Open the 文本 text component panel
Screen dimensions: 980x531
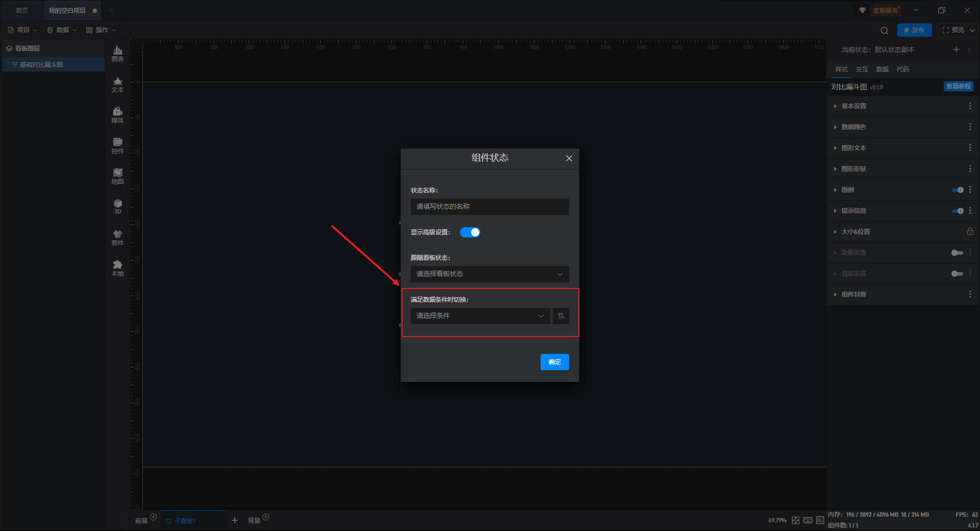(x=117, y=84)
